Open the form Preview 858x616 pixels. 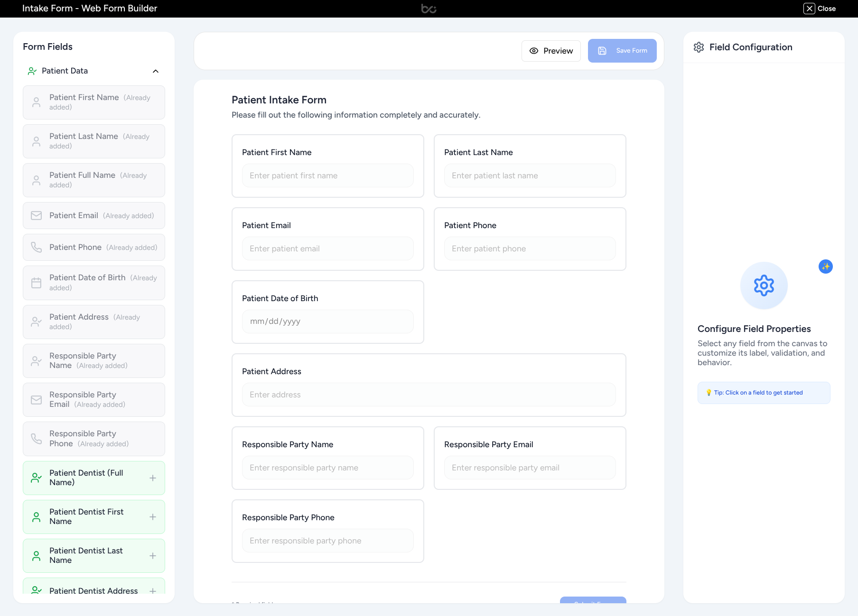tap(551, 51)
